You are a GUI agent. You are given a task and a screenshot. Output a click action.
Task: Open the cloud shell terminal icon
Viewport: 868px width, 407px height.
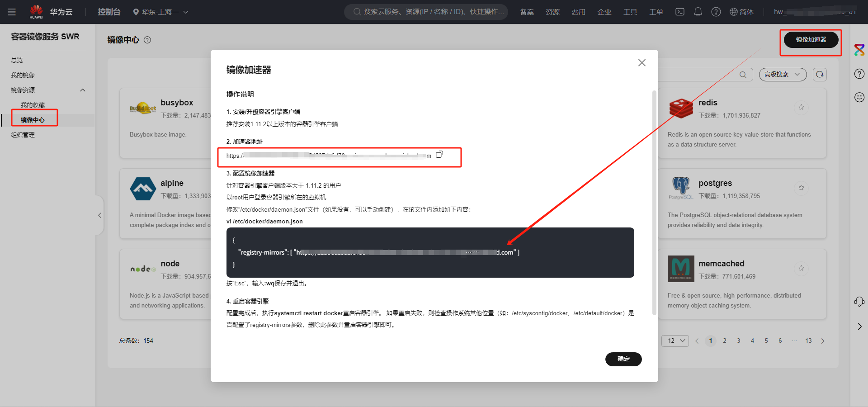click(x=680, y=12)
